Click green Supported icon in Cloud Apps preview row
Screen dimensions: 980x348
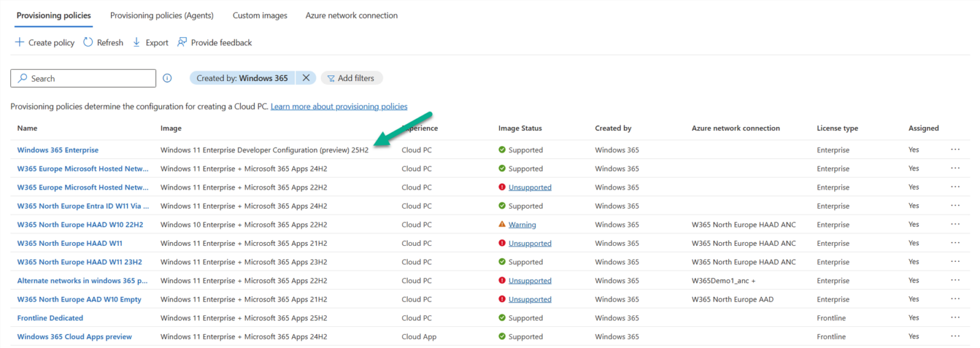point(502,336)
